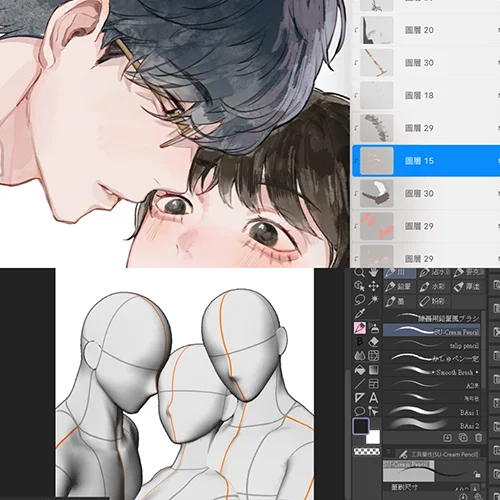
Task: Select layer 圖層 18
Action: (x=426, y=95)
